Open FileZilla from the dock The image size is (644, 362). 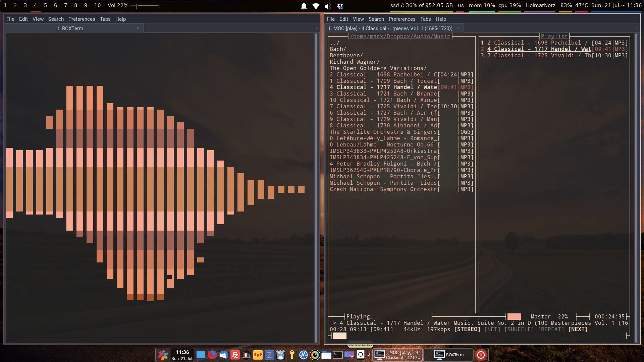tap(235, 355)
